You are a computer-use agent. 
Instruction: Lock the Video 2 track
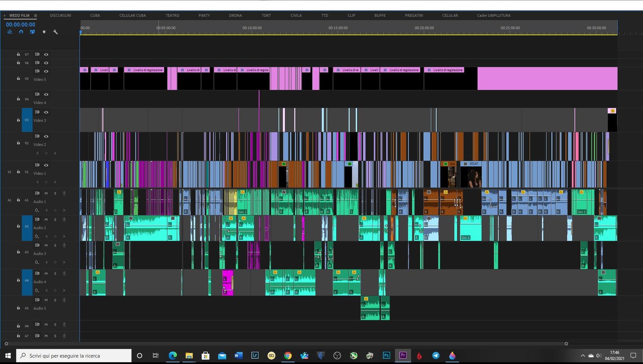(x=18, y=143)
